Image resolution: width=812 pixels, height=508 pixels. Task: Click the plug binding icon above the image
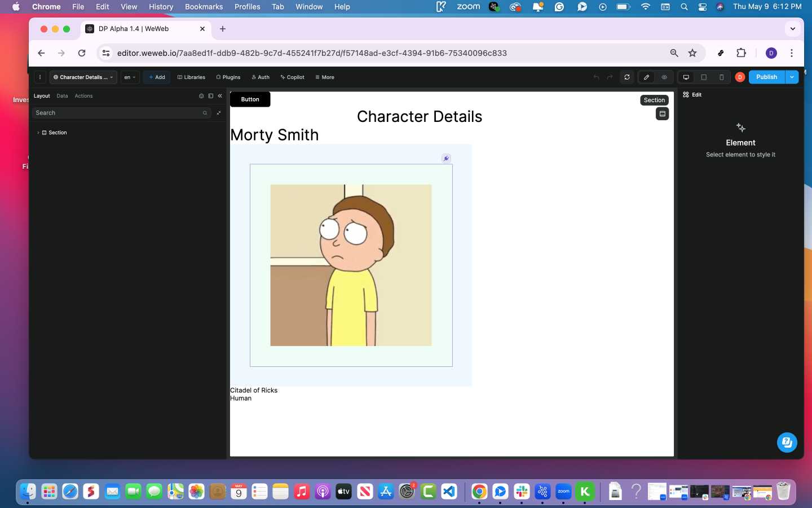point(446,159)
